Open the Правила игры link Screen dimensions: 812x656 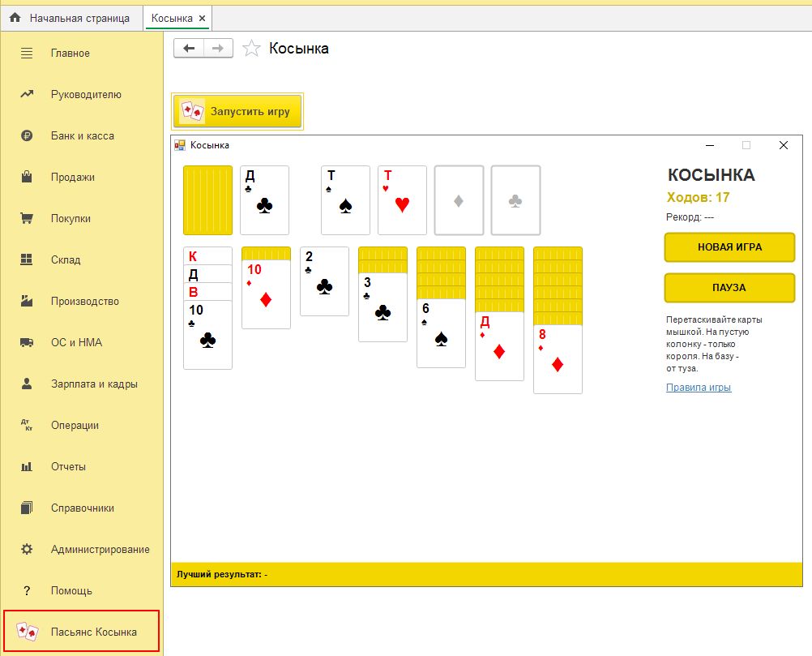(x=698, y=387)
